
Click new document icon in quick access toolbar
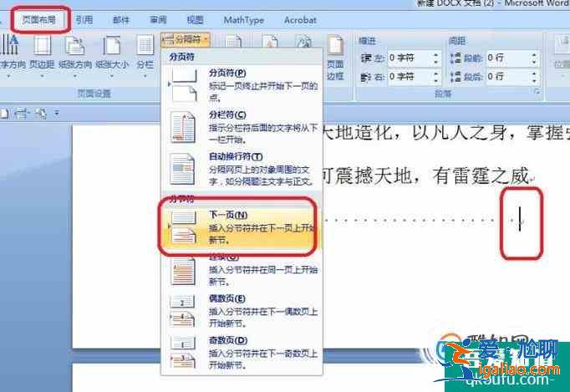4,114
